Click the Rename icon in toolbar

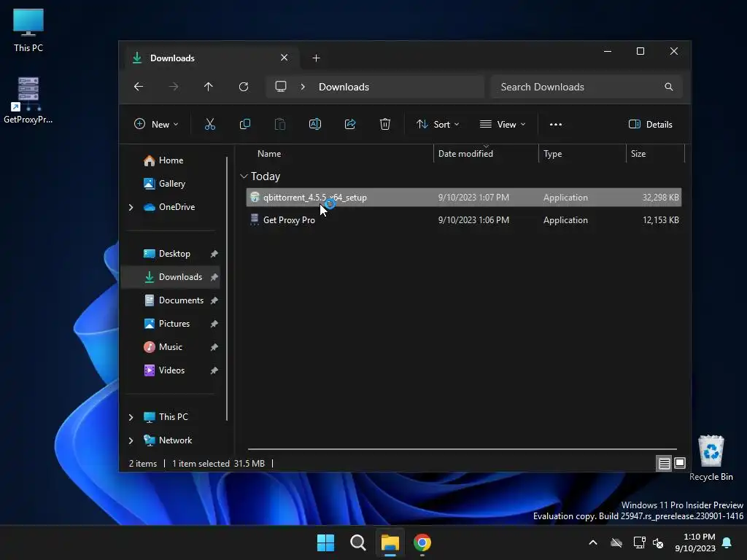tap(315, 124)
